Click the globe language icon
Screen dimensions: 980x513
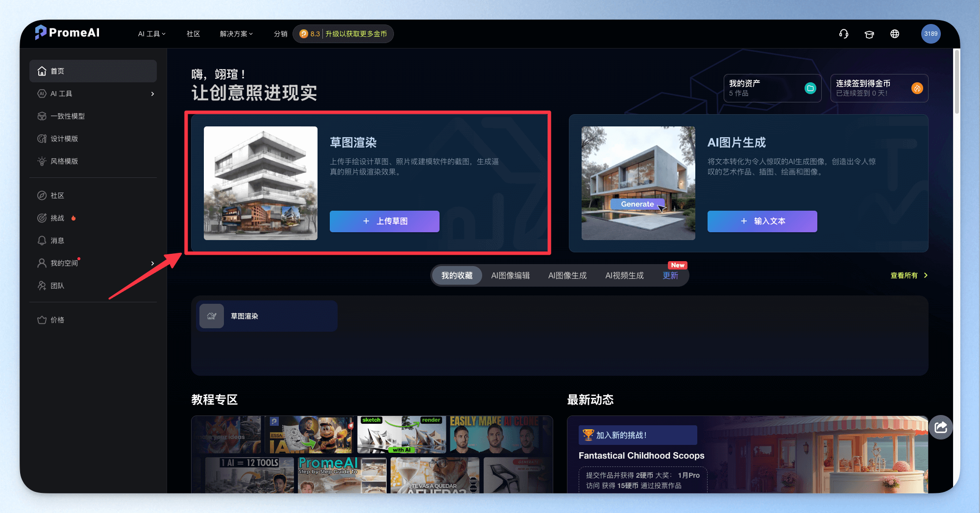coord(895,34)
